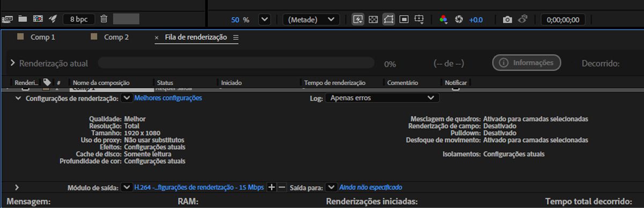Click the show snapshot icon
The width and height of the screenshot is (644, 208).
(523, 19)
